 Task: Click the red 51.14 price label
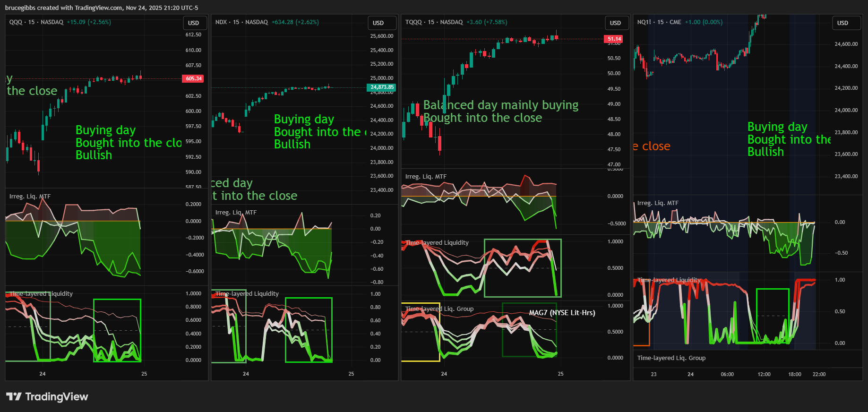pyautogui.click(x=614, y=39)
